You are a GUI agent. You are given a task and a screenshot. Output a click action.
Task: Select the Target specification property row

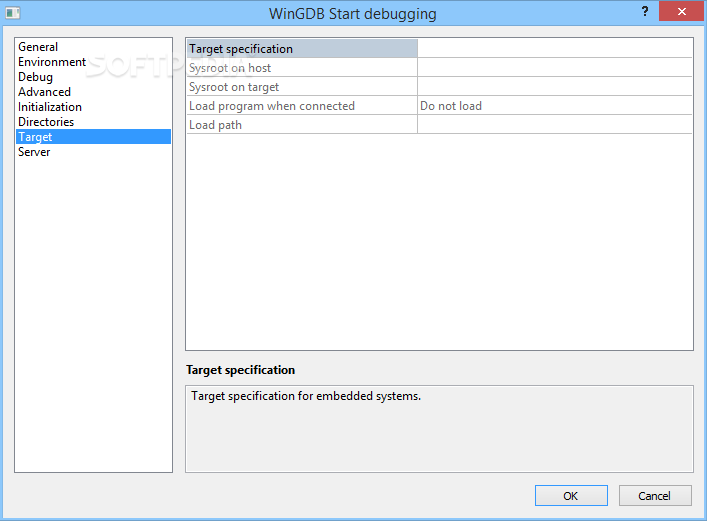click(302, 49)
